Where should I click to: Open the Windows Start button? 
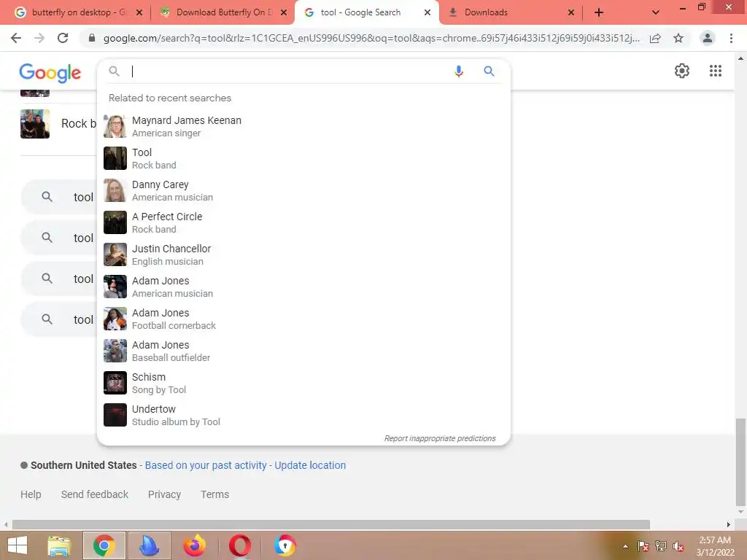click(18, 545)
